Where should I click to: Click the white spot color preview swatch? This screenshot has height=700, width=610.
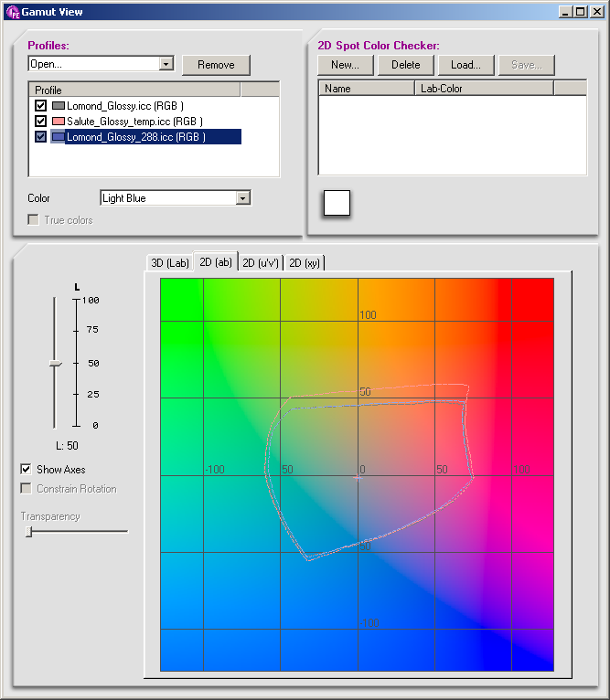pyautogui.click(x=337, y=203)
